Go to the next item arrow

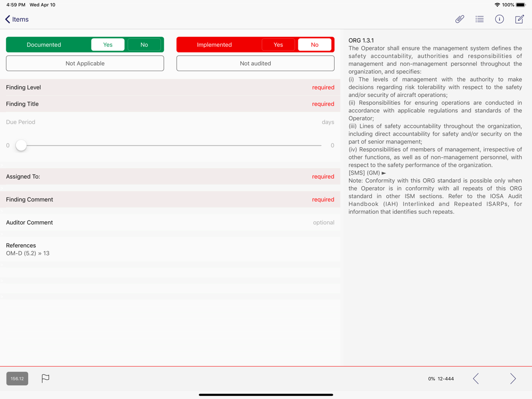coord(513,378)
